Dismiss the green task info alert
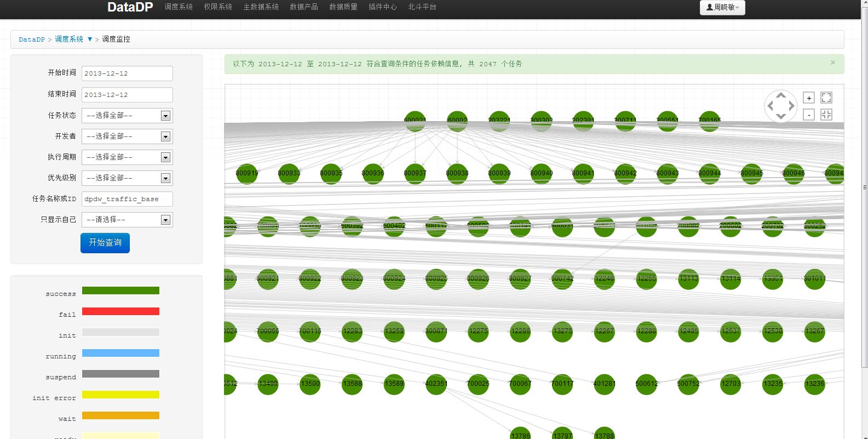 click(833, 62)
